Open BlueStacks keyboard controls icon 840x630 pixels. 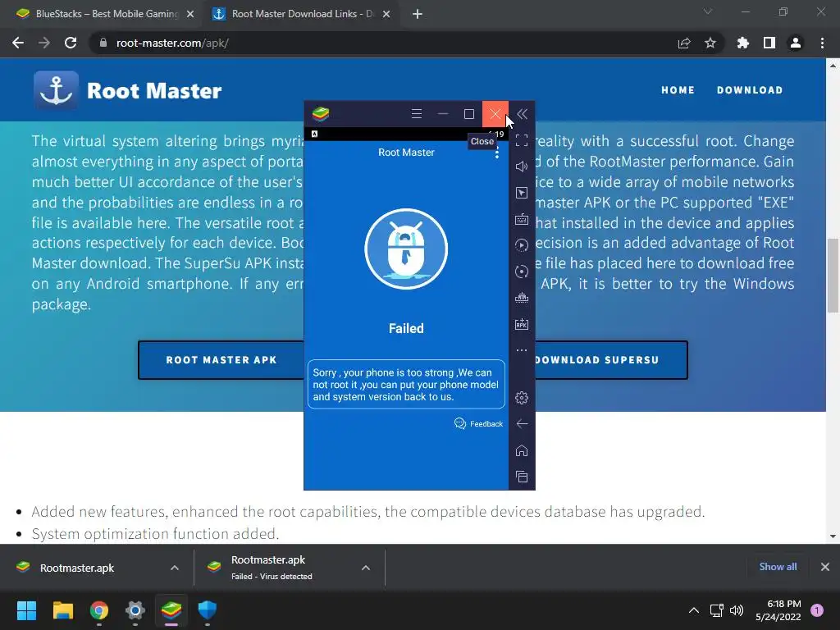pos(522,219)
